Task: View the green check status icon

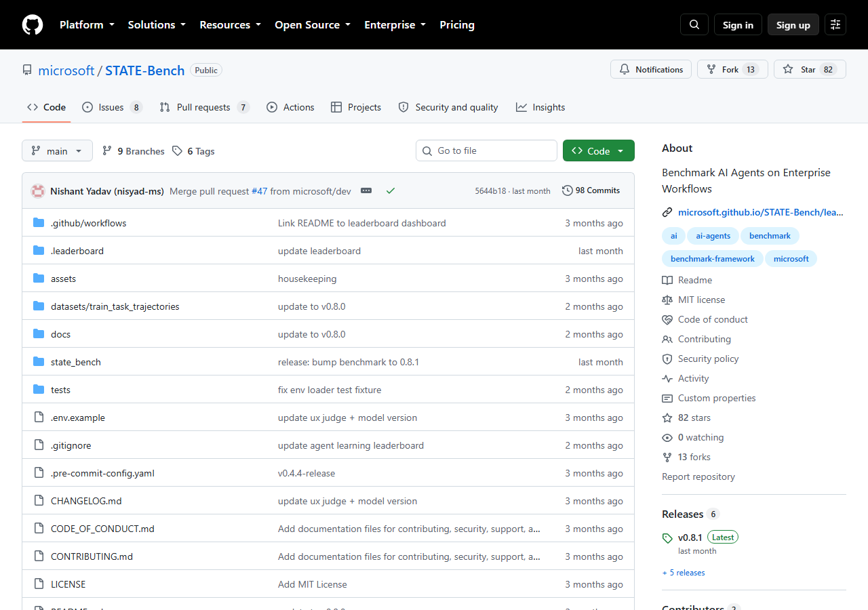Action: click(x=391, y=191)
